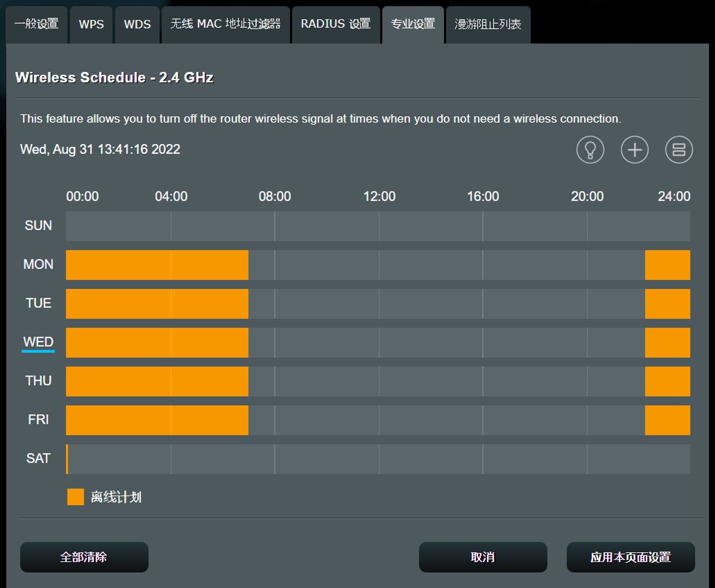Click the 全部清除 button

(x=84, y=557)
